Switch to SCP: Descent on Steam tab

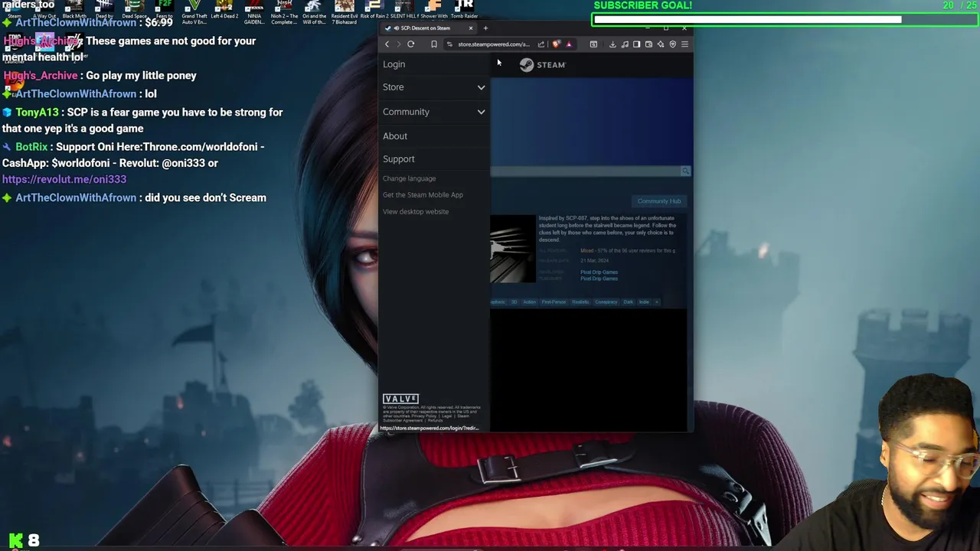coord(427,28)
